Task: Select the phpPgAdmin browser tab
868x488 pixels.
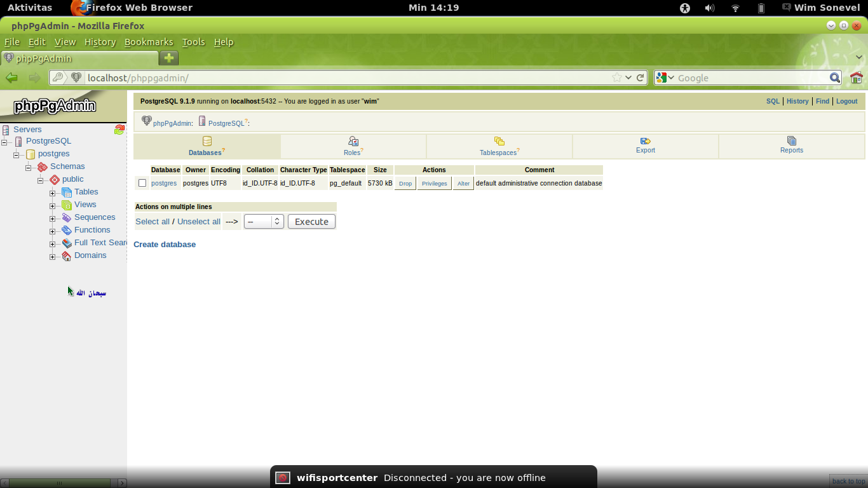Action: (x=79, y=58)
